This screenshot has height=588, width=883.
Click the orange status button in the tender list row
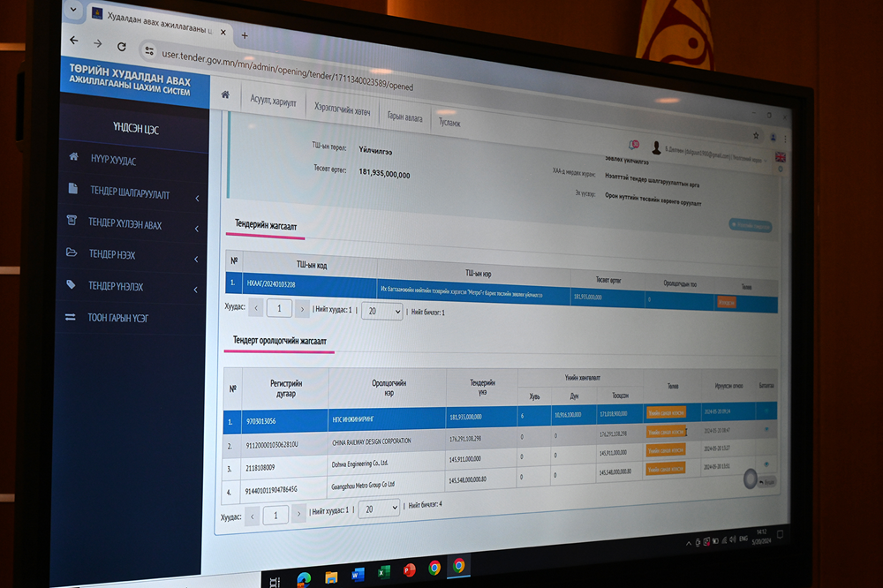point(725,301)
